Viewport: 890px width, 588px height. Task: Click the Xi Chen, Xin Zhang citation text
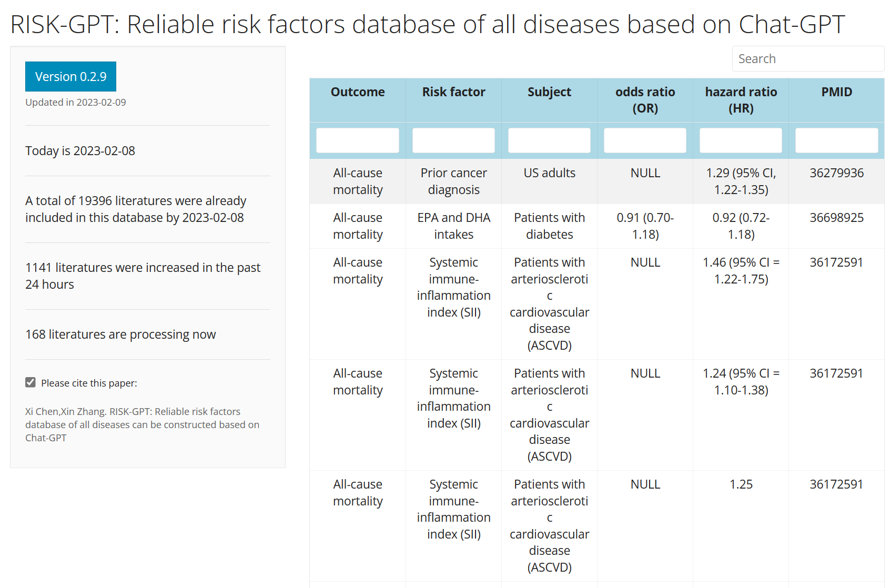tap(141, 424)
